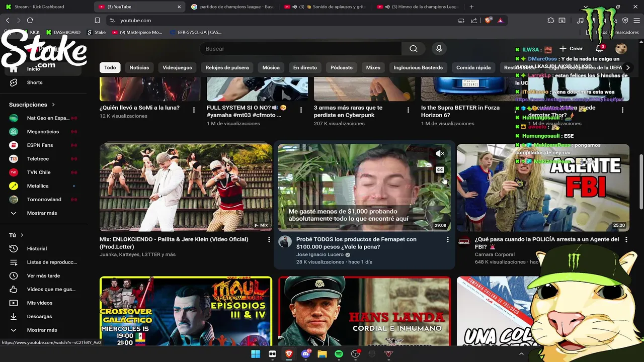Open the ENLOKCIENDO mix thumbnail
644x362 pixels.
tap(186, 188)
